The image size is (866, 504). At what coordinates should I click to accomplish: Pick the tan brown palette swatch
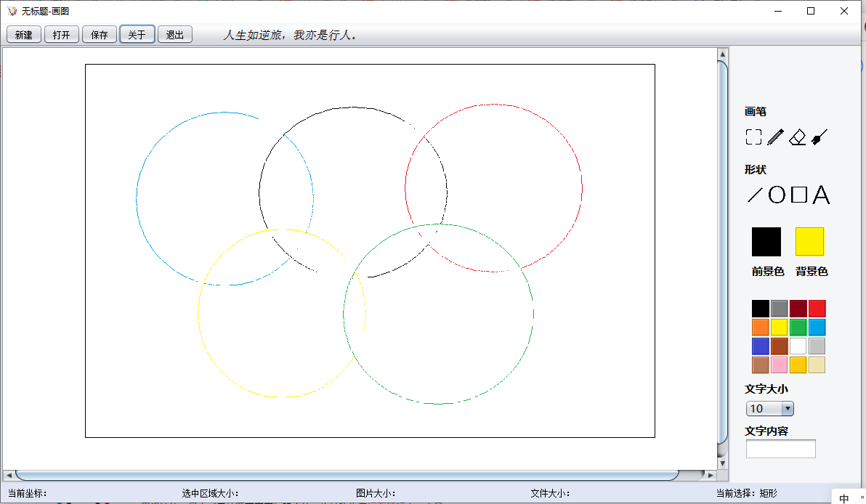click(x=761, y=365)
